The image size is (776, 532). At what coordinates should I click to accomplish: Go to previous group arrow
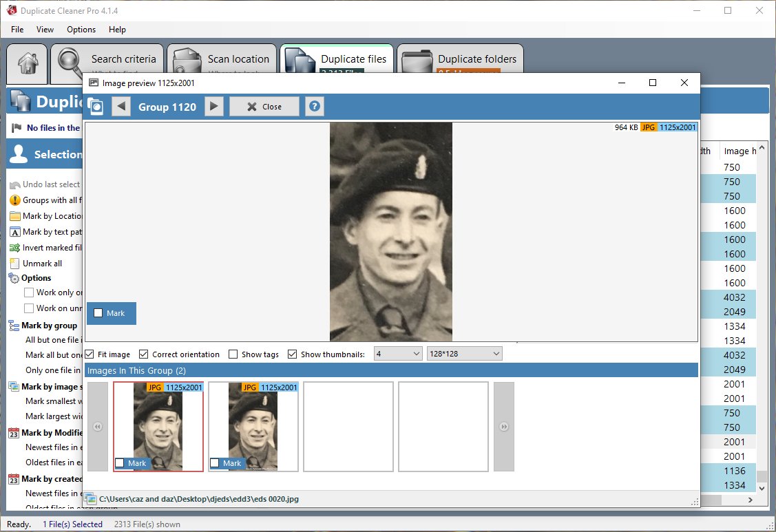pos(121,107)
